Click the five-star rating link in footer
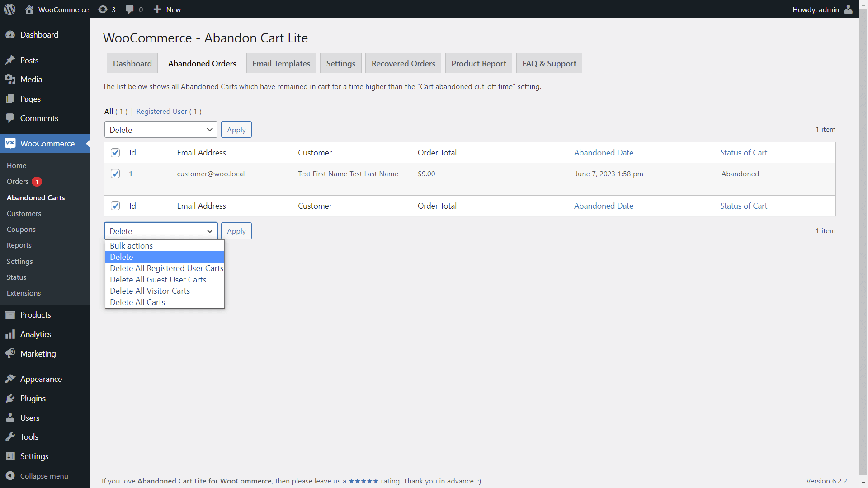 pos(363,481)
